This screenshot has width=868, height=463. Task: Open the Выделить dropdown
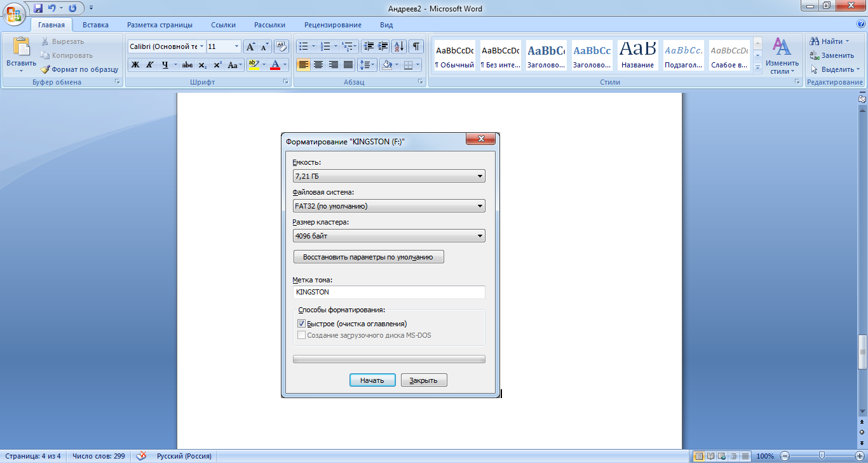click(835, 69)
